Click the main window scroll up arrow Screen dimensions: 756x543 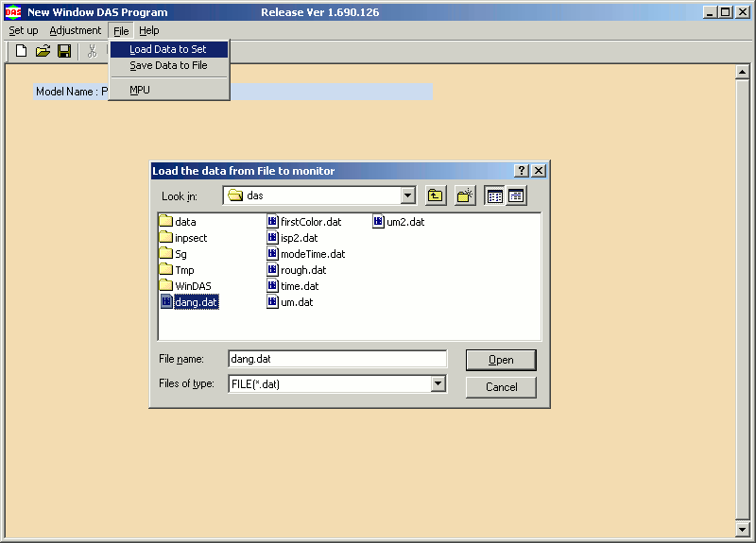[742, 73]
